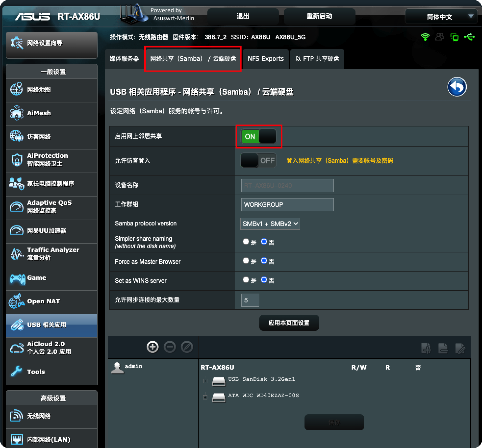Expand the USB SanDisk 3.2Gen1 drive
482x448 pixels.
(205, 381)
